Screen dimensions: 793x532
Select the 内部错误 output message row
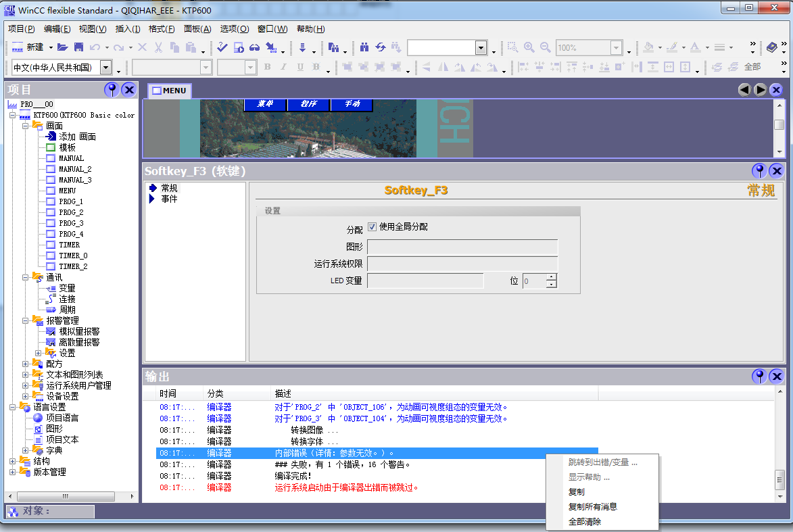tap(377, 453)
